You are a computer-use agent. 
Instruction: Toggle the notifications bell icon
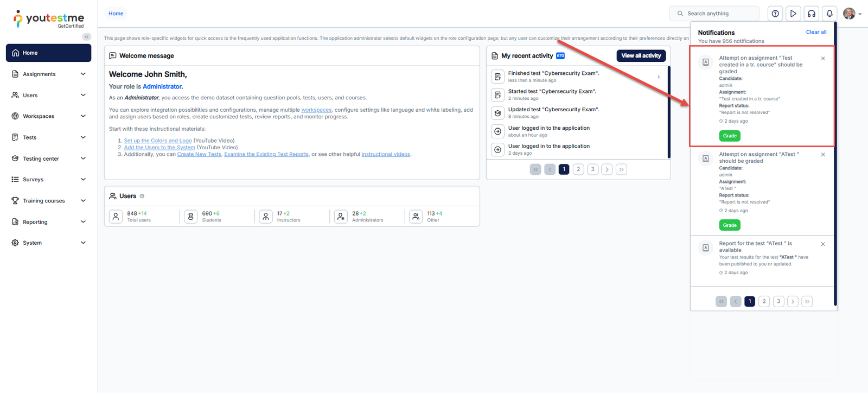pyautogui.click(x=829, y=14)
